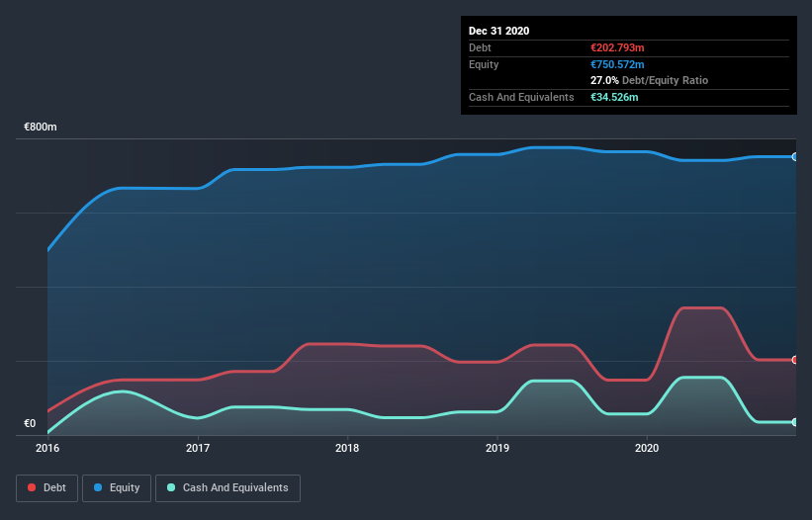This screenshot has height=520, width=812.
Task: Click the 2017 x-axis label
Action: click(198, 448)
